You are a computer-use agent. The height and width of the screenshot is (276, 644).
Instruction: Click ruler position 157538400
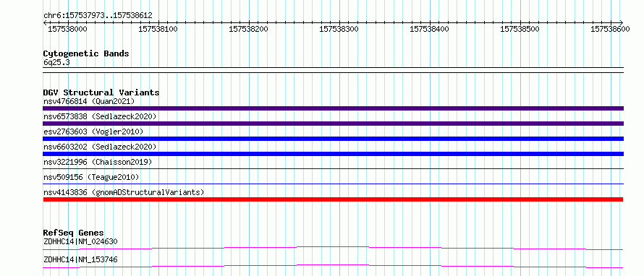click(430, 29)
